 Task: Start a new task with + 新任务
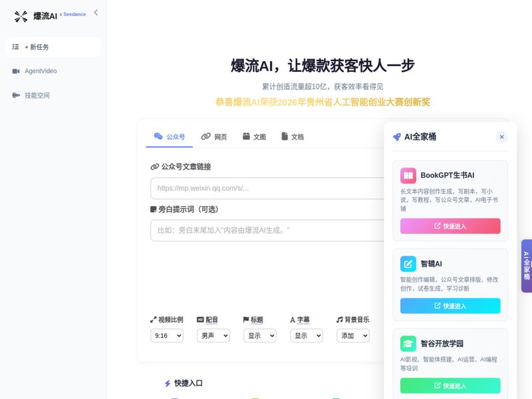[53, 47]
